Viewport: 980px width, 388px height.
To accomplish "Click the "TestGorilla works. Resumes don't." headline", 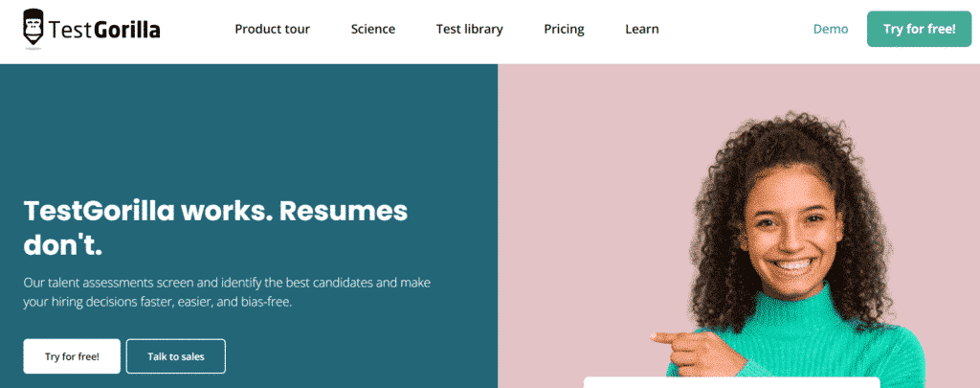I will pos(215,228).
